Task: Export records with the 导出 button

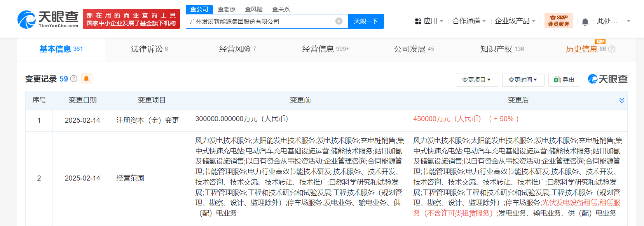Action: tap(564, 80)
